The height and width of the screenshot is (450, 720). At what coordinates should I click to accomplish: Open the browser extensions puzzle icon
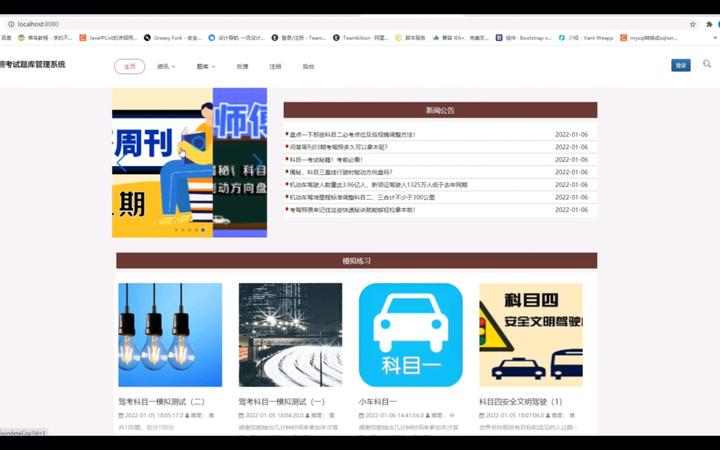click(709, 24)
